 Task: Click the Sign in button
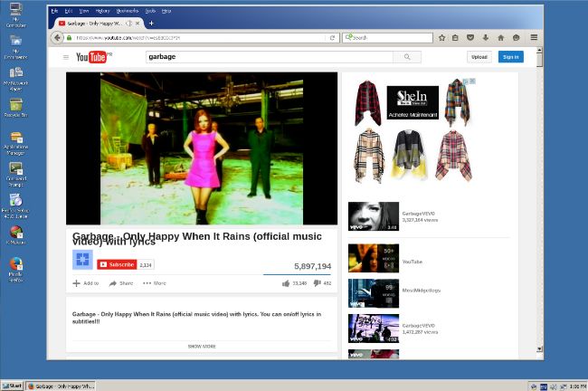pyautogui.click(x=511, y=57)
